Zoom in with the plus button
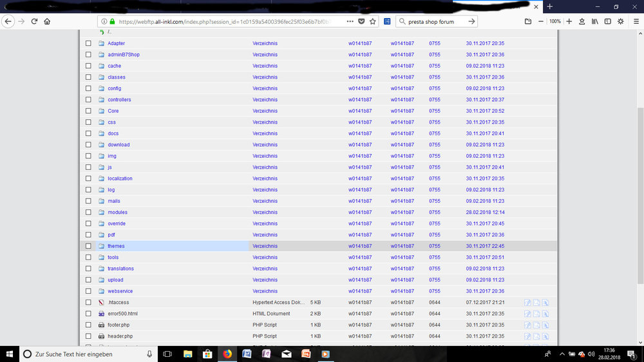Screen dimensions: 644x362 (569, 21)
